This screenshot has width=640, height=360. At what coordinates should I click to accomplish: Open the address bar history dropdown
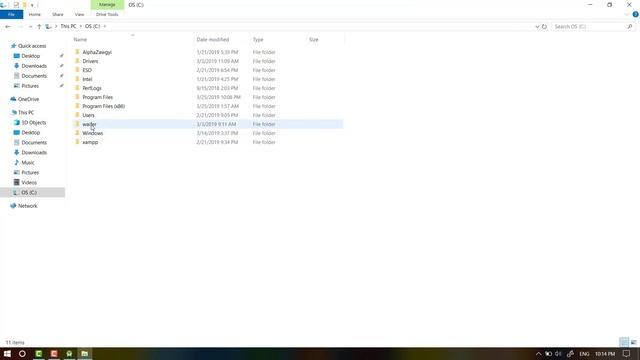537,27
